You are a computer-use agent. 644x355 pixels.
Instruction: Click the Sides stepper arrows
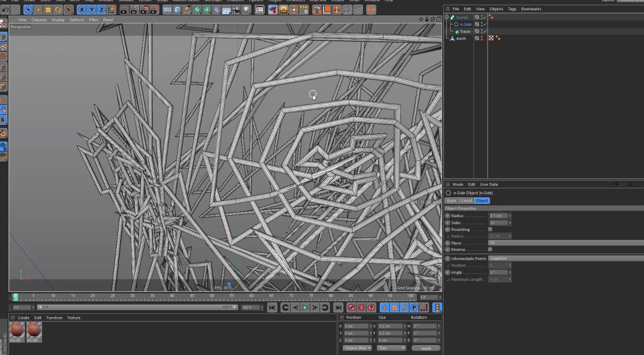tap(510, 223)
